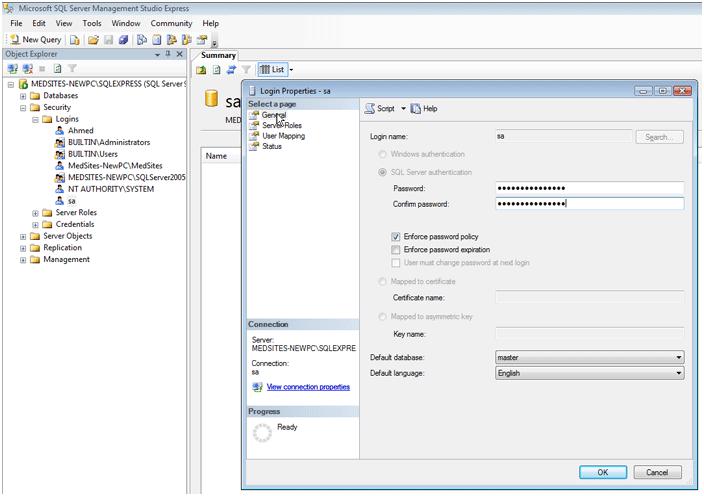
Task: Select Mapped to asymmetric key radio button
Action: click(382, 317)
